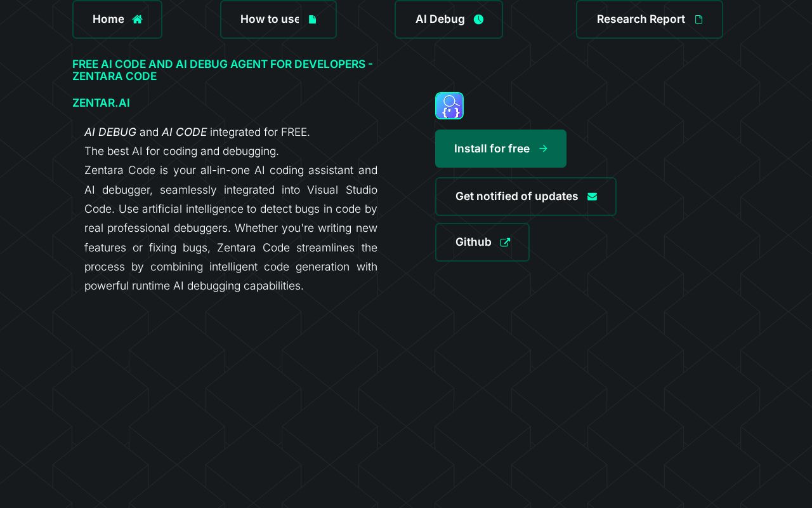
Task: Select Get notified of updates
Action: 526,196
